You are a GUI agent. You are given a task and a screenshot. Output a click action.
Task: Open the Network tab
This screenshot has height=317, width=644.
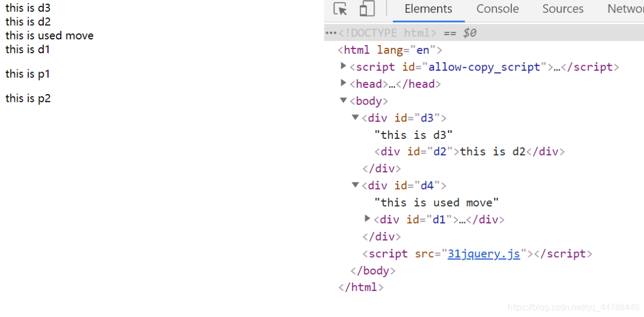pyautogui.click(x=626, y=9)
